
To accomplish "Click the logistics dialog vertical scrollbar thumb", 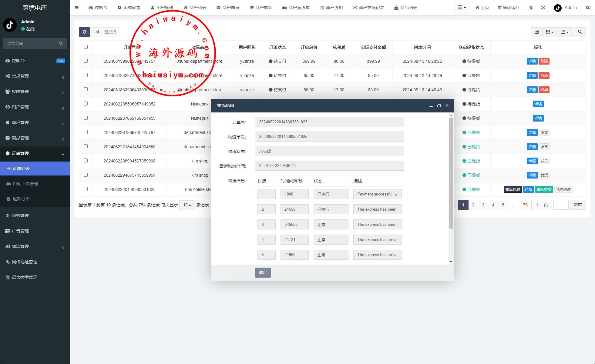I will coord(451,173).
